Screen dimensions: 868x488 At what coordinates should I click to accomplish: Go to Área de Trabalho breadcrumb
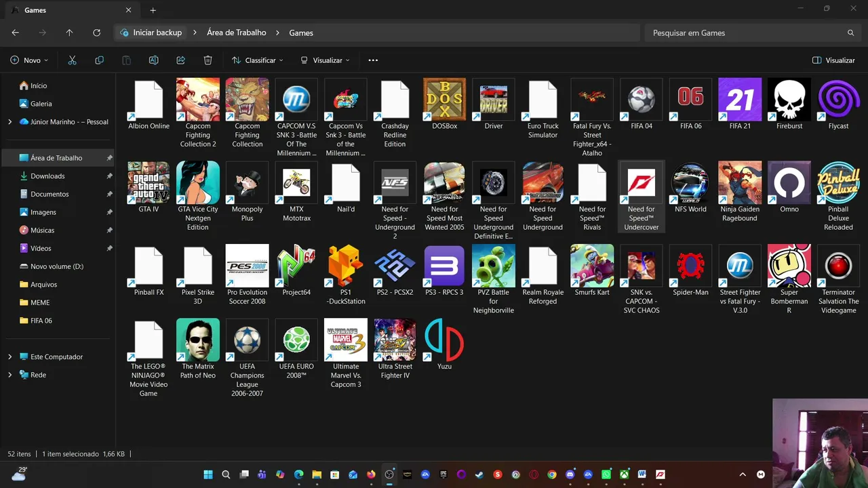(236, 33)
